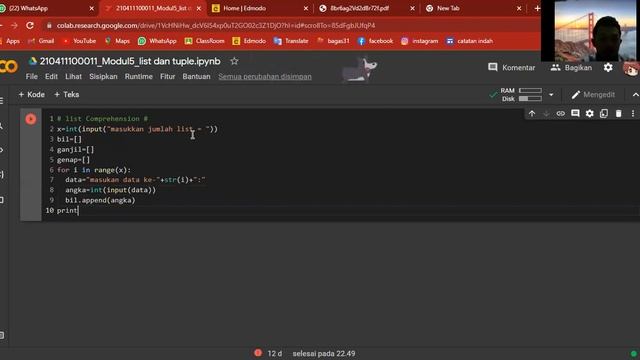This screenshot has height=360, width=640.
Task: Collapse the header with the chevron
Action: click(x=635, y=95)
